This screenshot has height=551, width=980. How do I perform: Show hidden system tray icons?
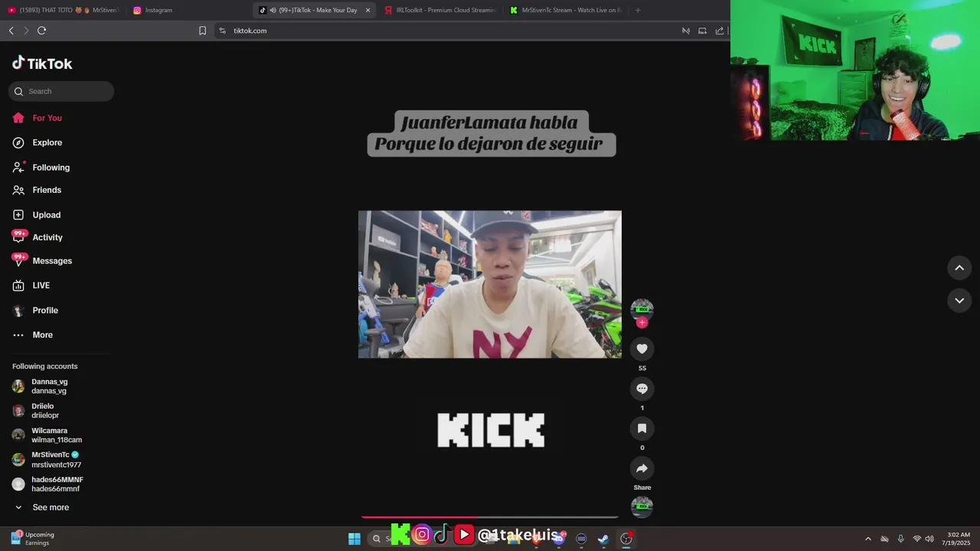coord(867,539)
